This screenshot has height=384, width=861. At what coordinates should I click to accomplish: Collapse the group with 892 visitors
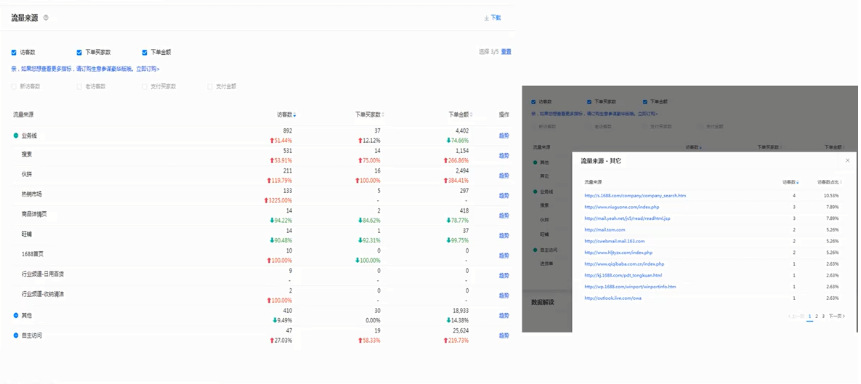click(x=16, y=135)
